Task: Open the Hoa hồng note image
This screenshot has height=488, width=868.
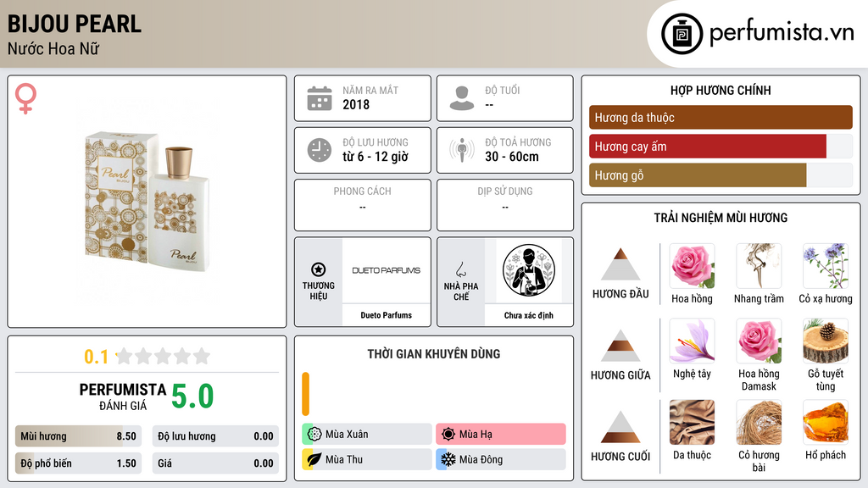Action: [x=692, y=266]
